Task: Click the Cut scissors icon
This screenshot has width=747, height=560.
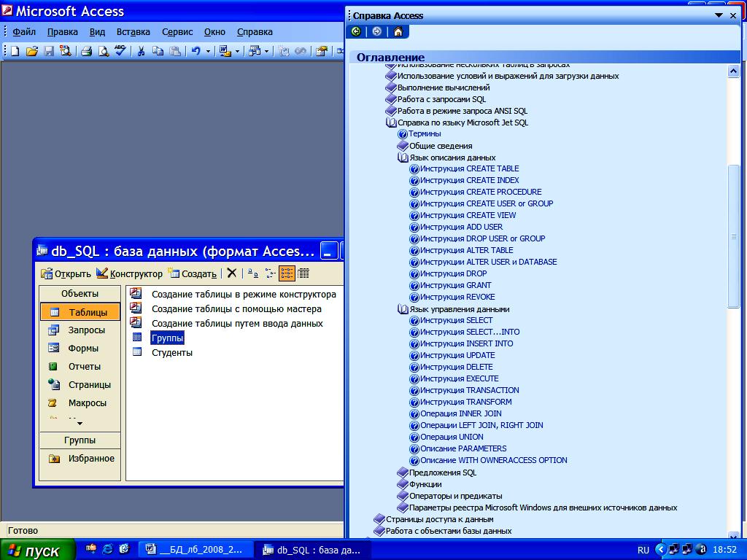Action: (141, 51)
